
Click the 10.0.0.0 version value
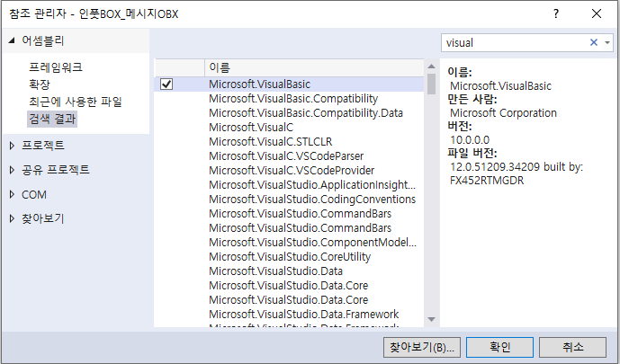tap(470, 139)
